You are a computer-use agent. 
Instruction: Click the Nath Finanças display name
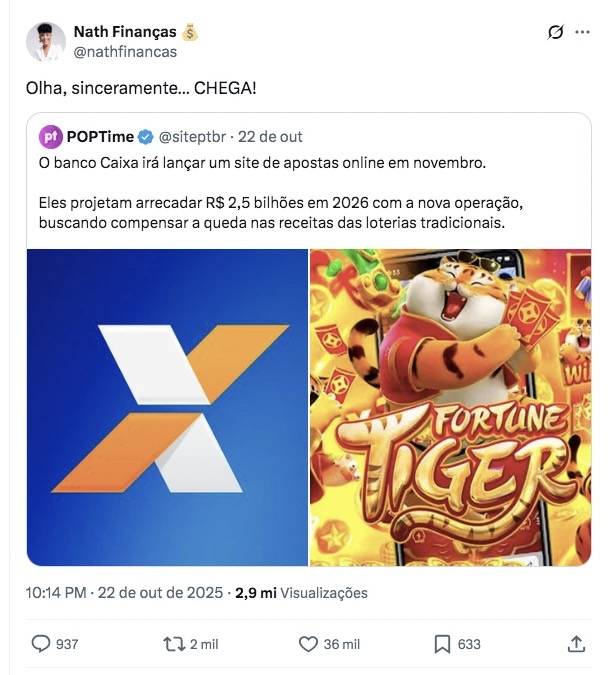click(125, 33)
